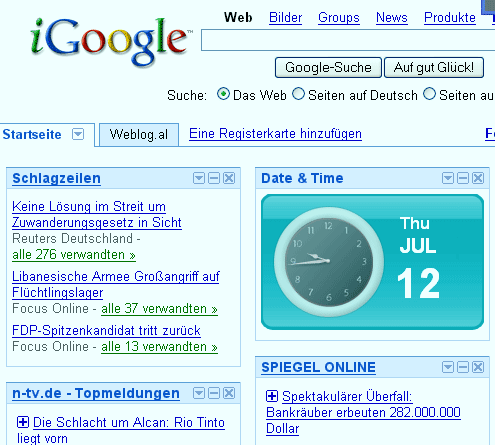Switch to the Startseite tab
495x445 pixels.
[x=32, y=135]
